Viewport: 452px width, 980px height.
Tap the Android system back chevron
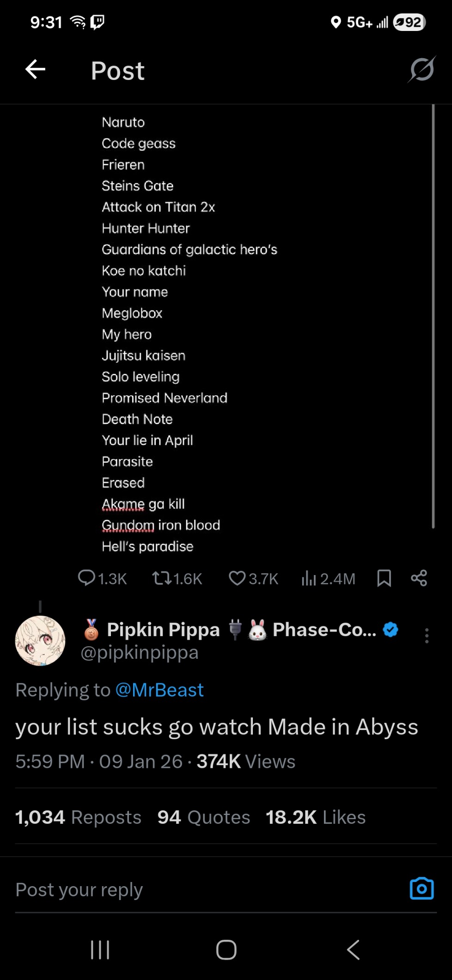click(353, 950)
